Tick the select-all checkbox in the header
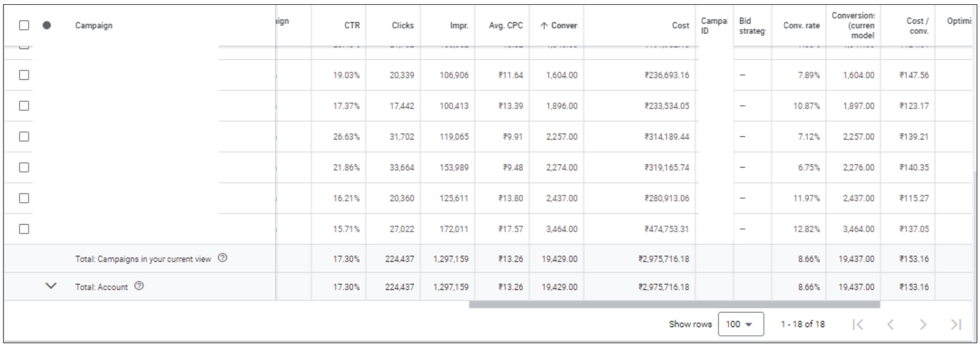This screenshot has height=347, width=980. click(x=24, y=25)
